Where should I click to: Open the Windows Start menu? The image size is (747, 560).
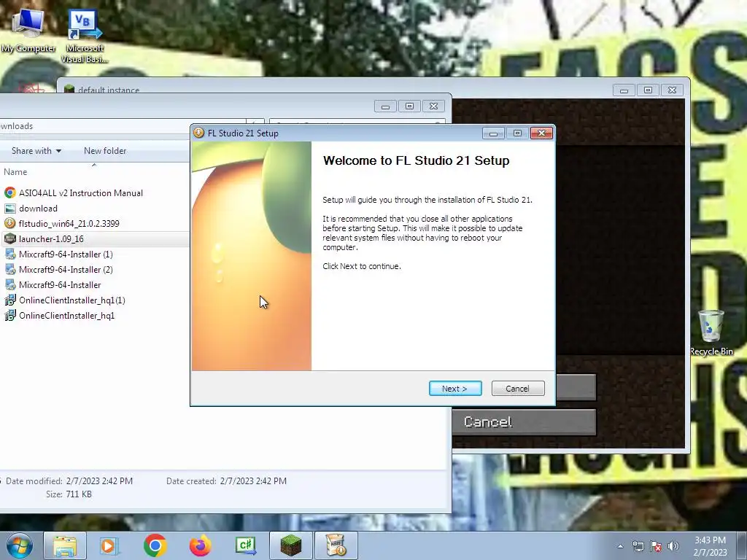click(20, 545)
